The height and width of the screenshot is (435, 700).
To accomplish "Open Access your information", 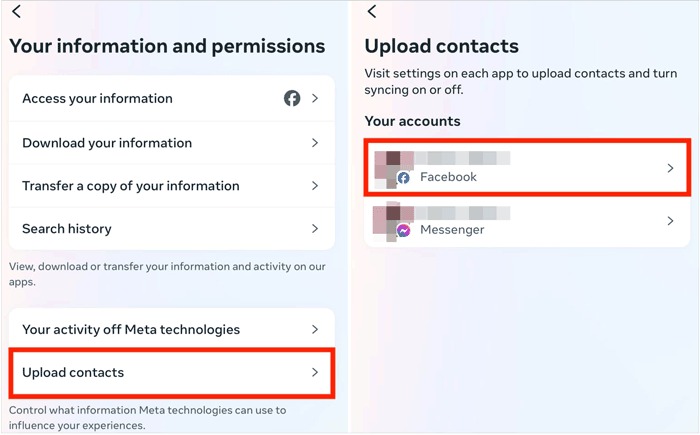I will coord(97,98).
